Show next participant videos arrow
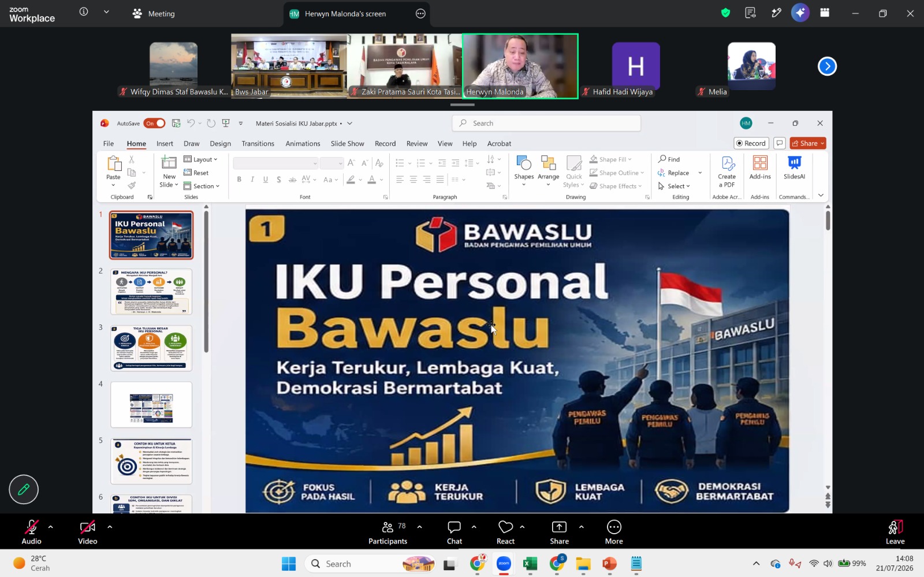This screenshot has width=924, height=577. (827, 66)
